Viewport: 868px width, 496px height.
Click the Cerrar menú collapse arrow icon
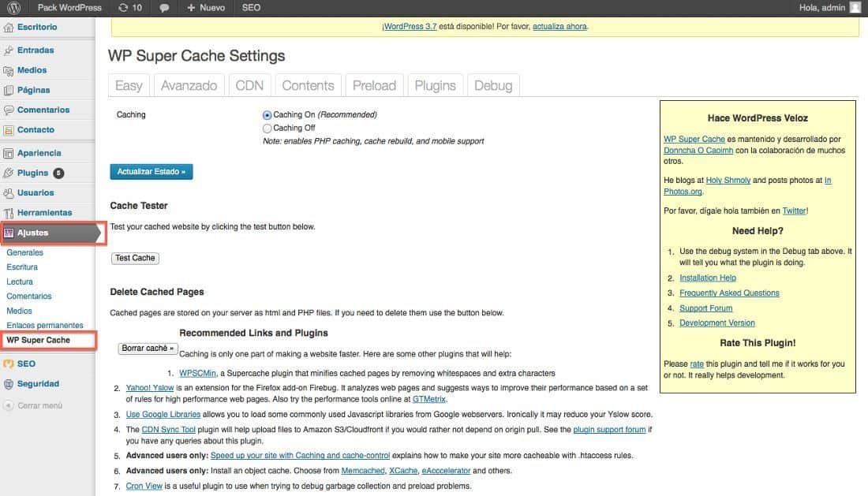click(9, 406)
